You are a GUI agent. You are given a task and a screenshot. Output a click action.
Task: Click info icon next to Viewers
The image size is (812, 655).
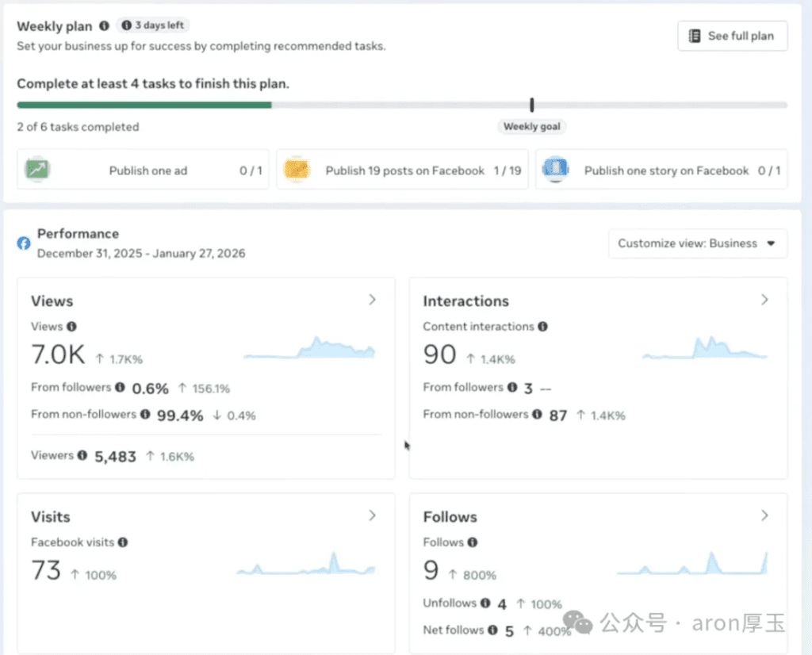pos(82,456)
